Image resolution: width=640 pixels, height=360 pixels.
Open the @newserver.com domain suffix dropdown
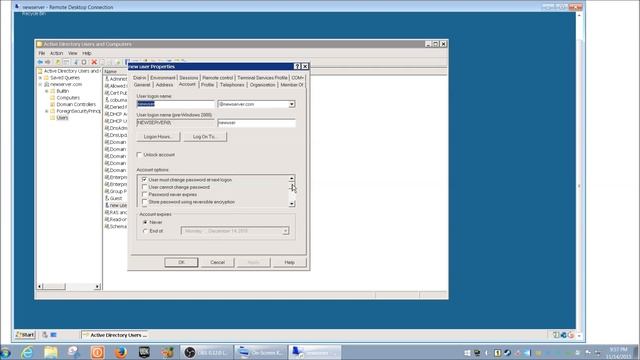(x=291, y=104)
